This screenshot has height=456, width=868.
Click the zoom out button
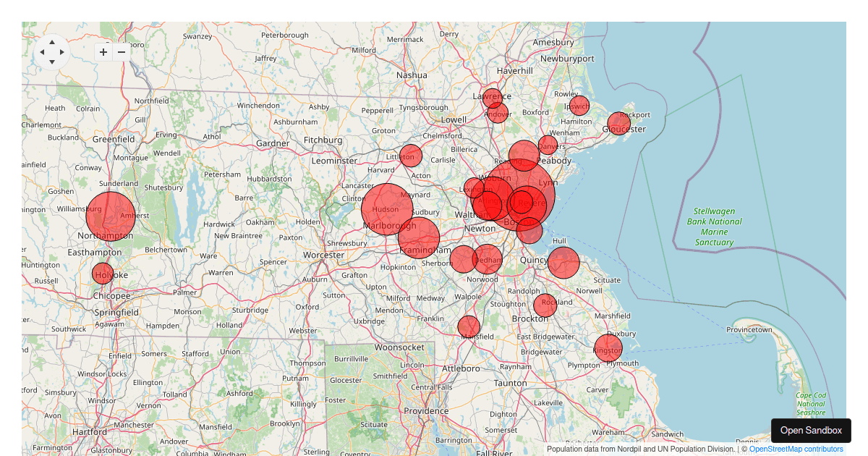[x=121, y=52]
